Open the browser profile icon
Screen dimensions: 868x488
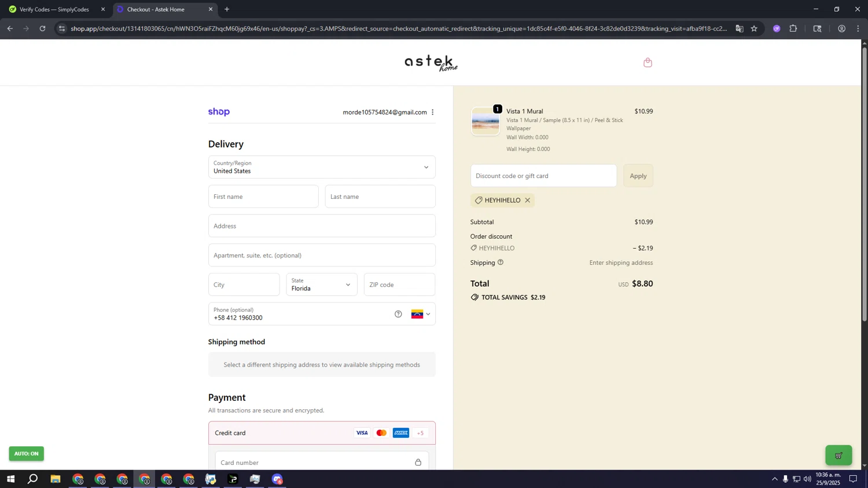click(x=841, y=28)
